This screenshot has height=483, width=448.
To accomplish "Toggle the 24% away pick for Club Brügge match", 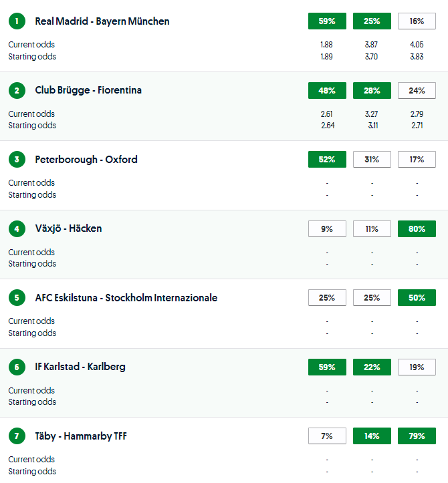I will [417, 90].
